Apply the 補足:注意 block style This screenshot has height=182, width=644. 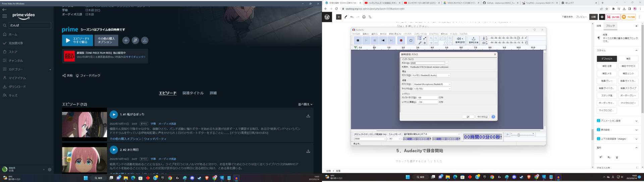[607, 66]
